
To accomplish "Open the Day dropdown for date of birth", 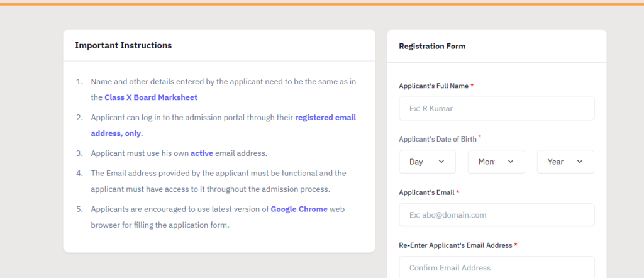I will click(427, 162).
